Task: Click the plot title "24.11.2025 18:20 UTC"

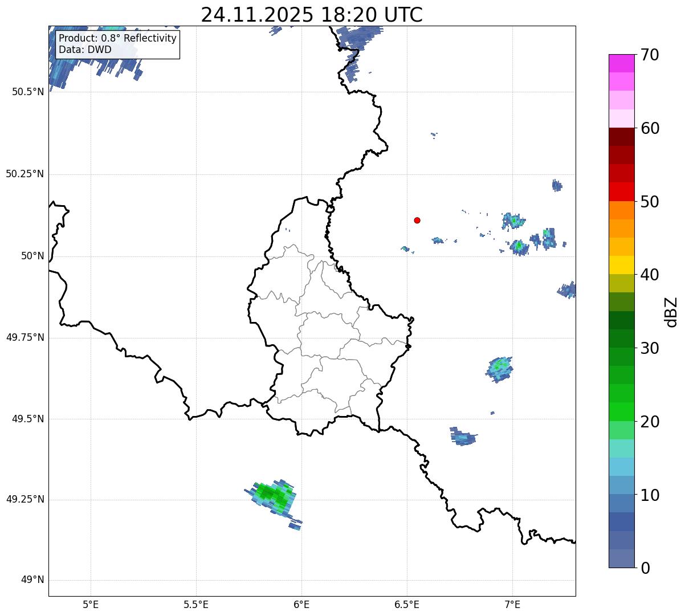Action: click(x=312, y=15)
